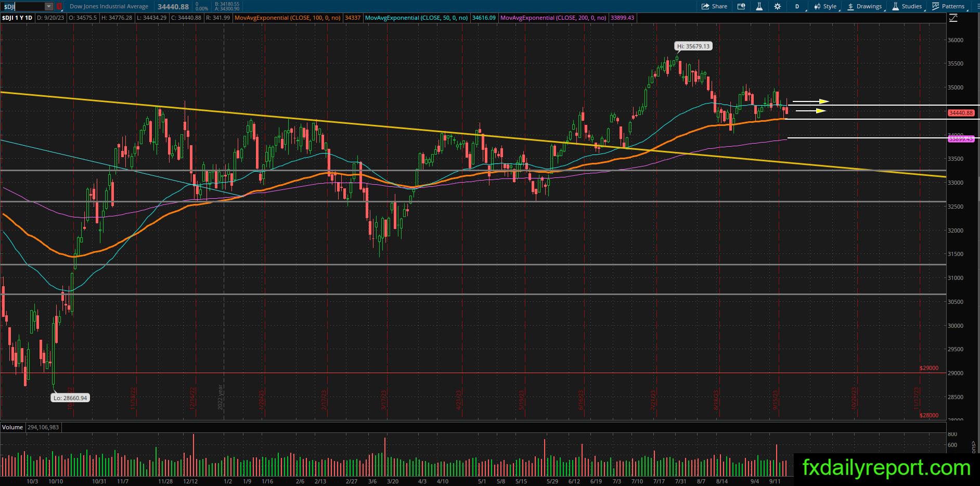Screen dimensions: 980x486
Task: Click the magenta EMA value 33899.43 in the legend
Action: [x=622, y=18]
